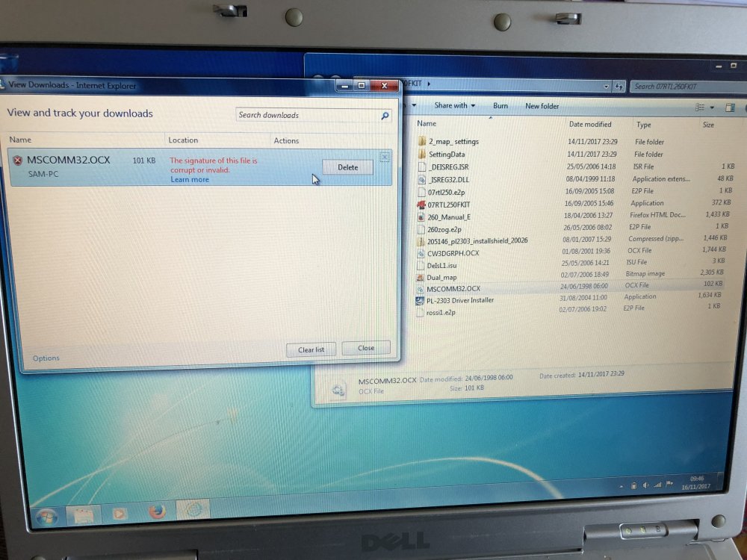The width and height of the screenshot is (747, 560).
Task: Click the Search downloads input field
Action: (306, 116)
